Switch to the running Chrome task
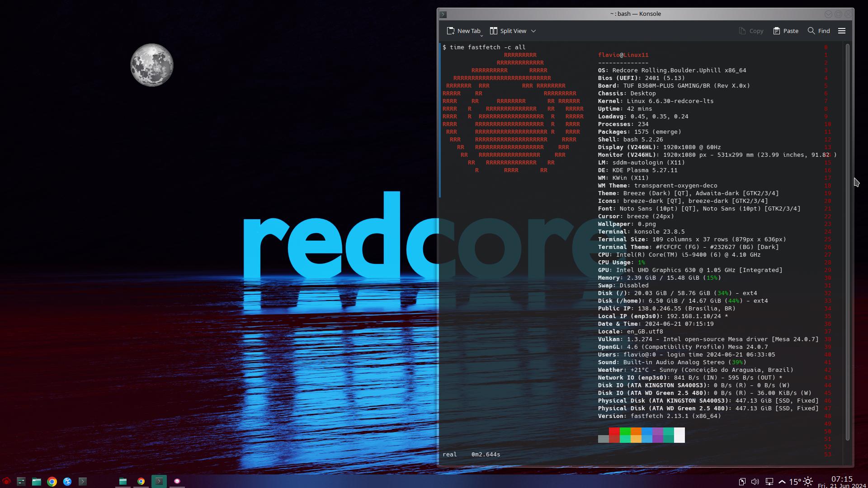The width and height of the screenshot is (868, 488). tap(141, 481)
